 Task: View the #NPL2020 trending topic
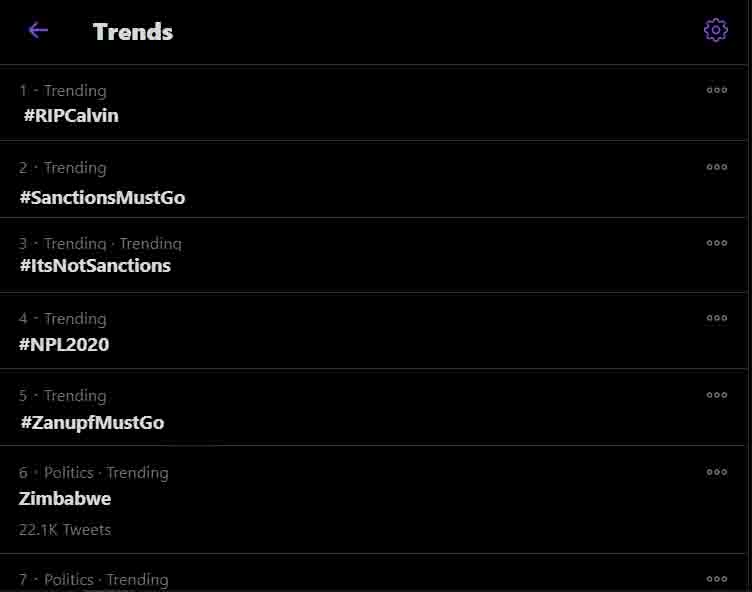click(x=64, y=344)
